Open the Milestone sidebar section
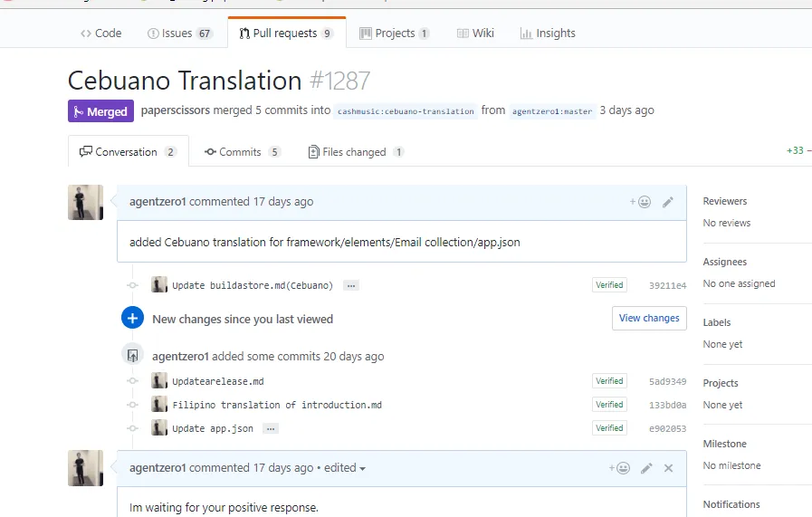 tap(724, 444)
